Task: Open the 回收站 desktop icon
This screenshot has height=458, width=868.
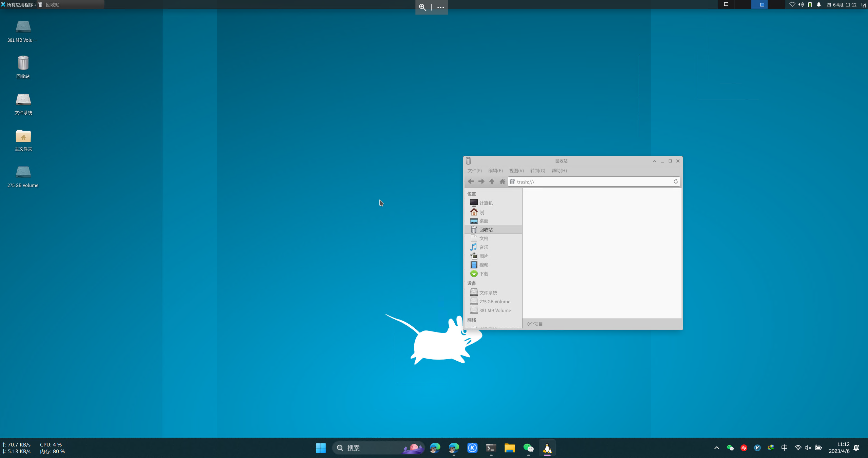Action: tap(23, 67)
